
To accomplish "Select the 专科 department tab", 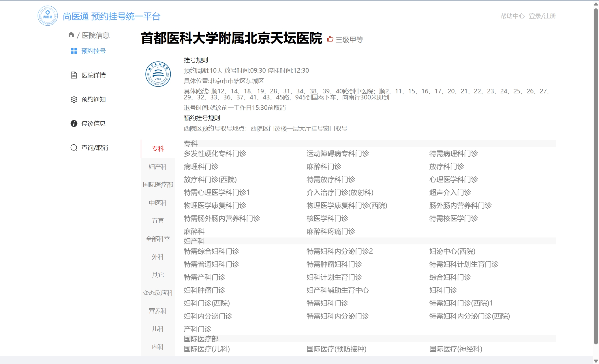I will click(158, 149).
